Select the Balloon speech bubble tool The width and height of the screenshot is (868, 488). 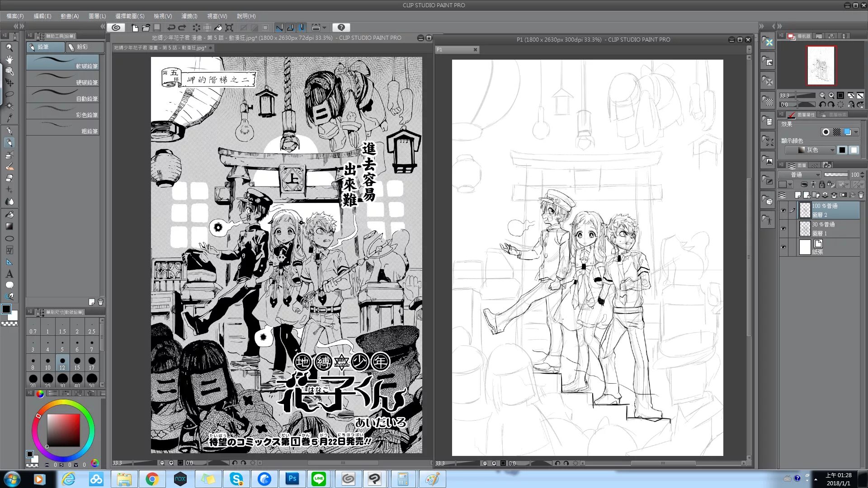[x=9, y=285]
